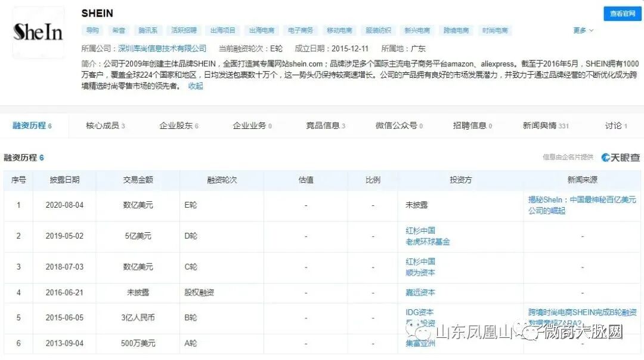
Task: Click the 查看官网 button
Action: coord(622,14)
